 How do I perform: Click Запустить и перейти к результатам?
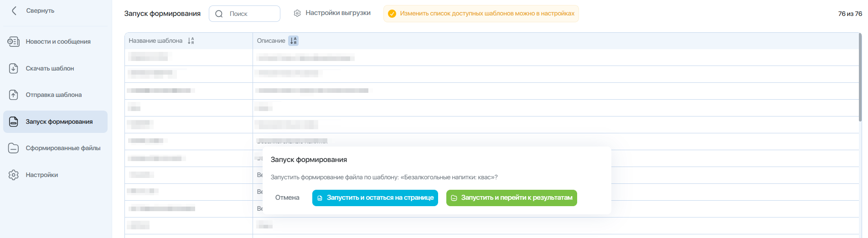tap(511, 198)
